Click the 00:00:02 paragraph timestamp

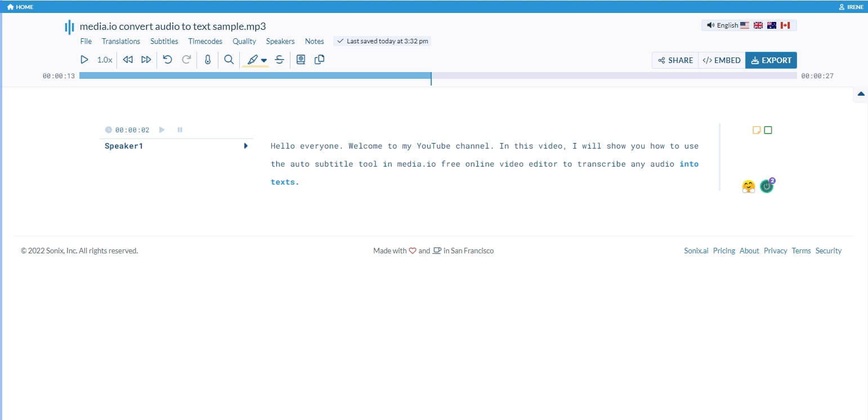132,130
